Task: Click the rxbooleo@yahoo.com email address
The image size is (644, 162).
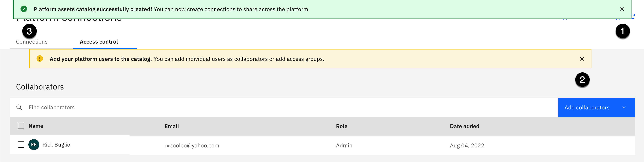Action: [192, 145]
